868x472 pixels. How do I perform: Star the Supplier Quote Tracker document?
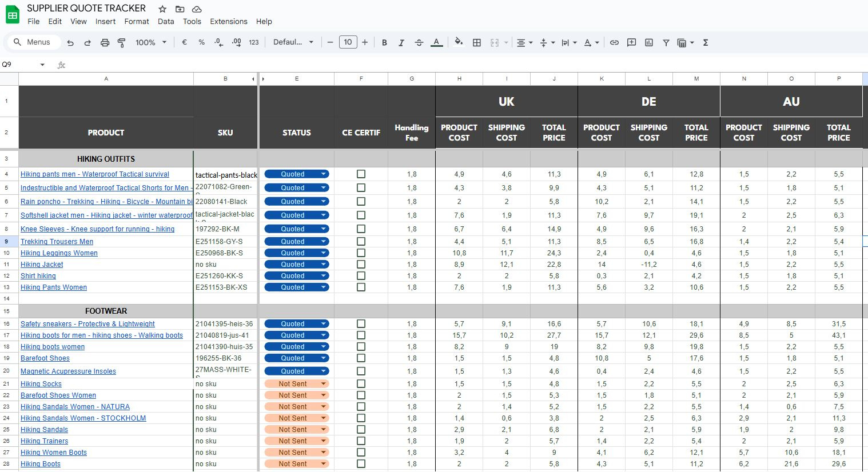coord(162,9)
